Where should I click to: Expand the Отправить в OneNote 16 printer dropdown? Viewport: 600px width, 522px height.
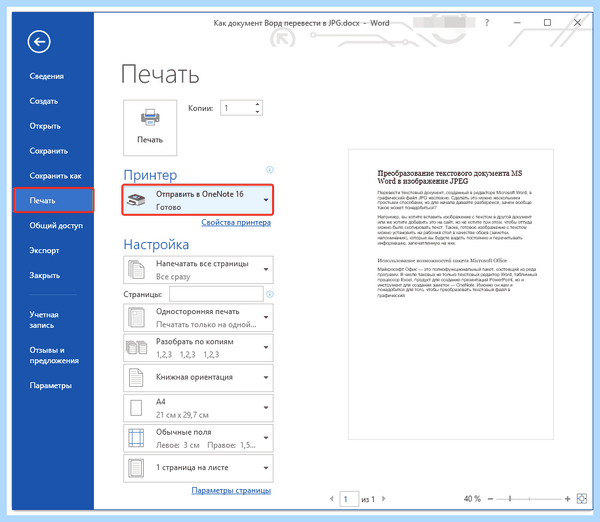click(x=266, y=200)
